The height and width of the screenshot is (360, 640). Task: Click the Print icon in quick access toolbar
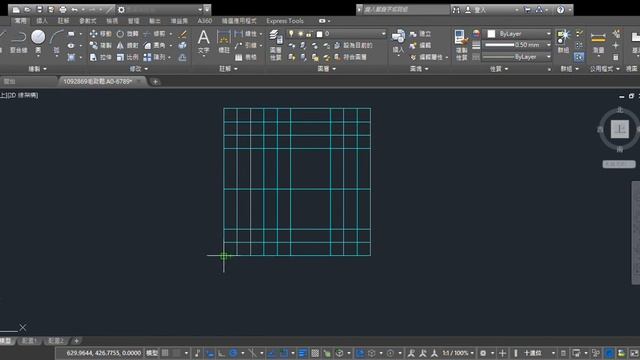coord(63,9)
